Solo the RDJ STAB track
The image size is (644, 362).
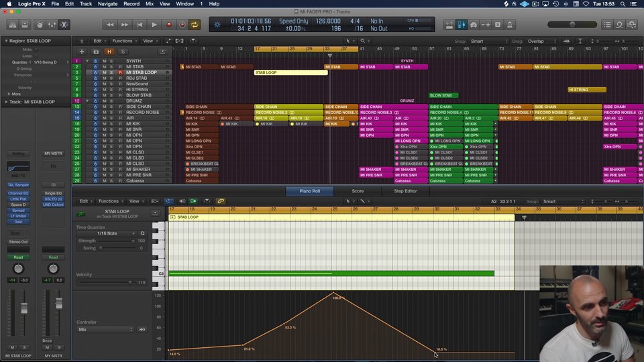tap(111, 78)
